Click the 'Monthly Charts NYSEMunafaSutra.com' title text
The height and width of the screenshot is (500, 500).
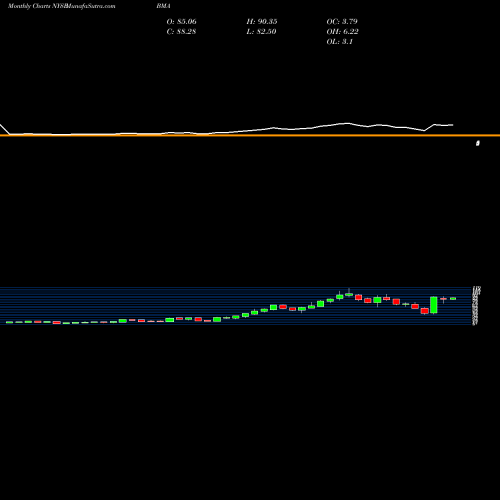(62, 6)
